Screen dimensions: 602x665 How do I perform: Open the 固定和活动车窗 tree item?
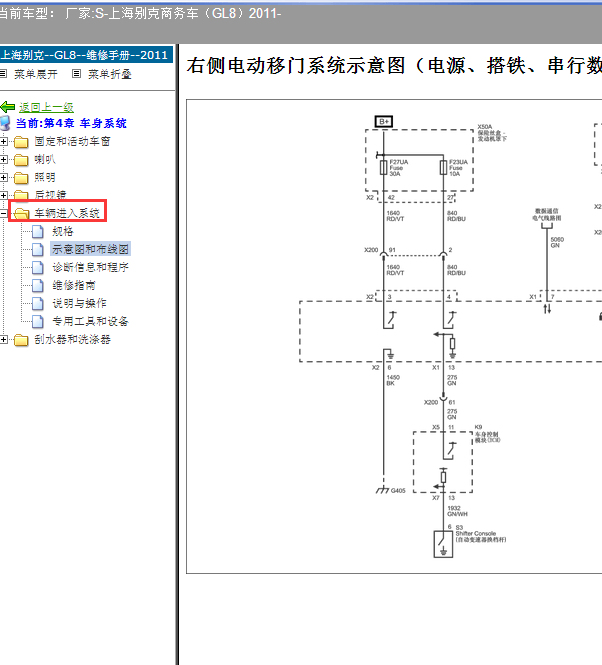click(x=73, y=141)
